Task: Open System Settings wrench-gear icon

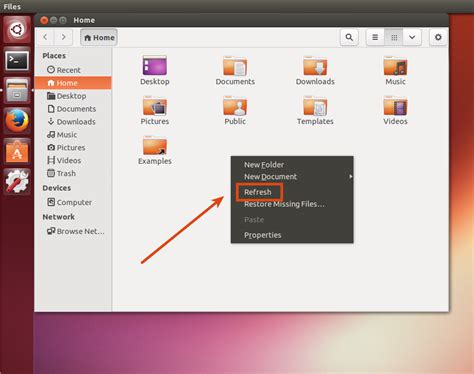Action: [x=17, y=181]
